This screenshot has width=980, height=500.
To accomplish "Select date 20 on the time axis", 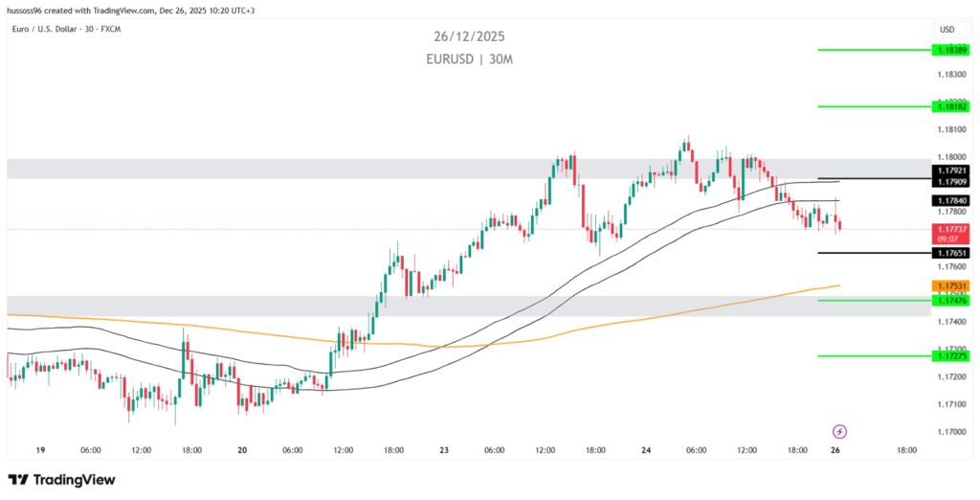I will [242, 450].
